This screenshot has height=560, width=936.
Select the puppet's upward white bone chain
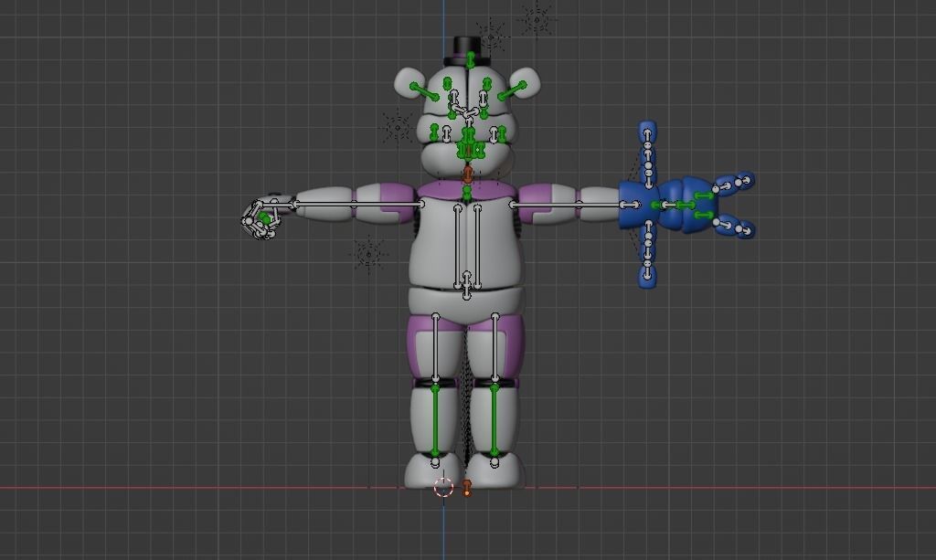[x=648, y=157]
